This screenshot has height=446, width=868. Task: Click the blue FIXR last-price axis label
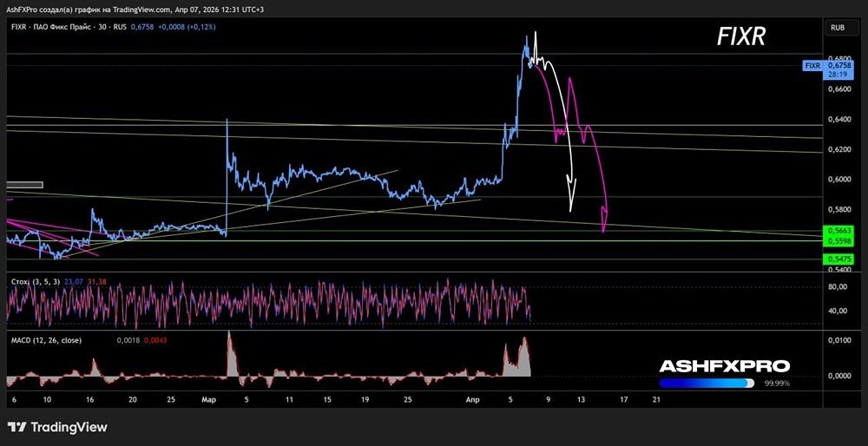[812, 65]
